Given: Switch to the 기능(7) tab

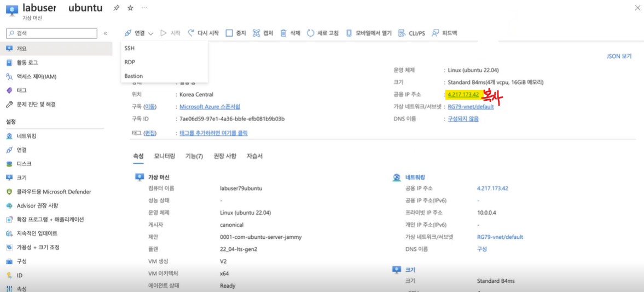Looking at the screenshot, I should coord(194,156).
